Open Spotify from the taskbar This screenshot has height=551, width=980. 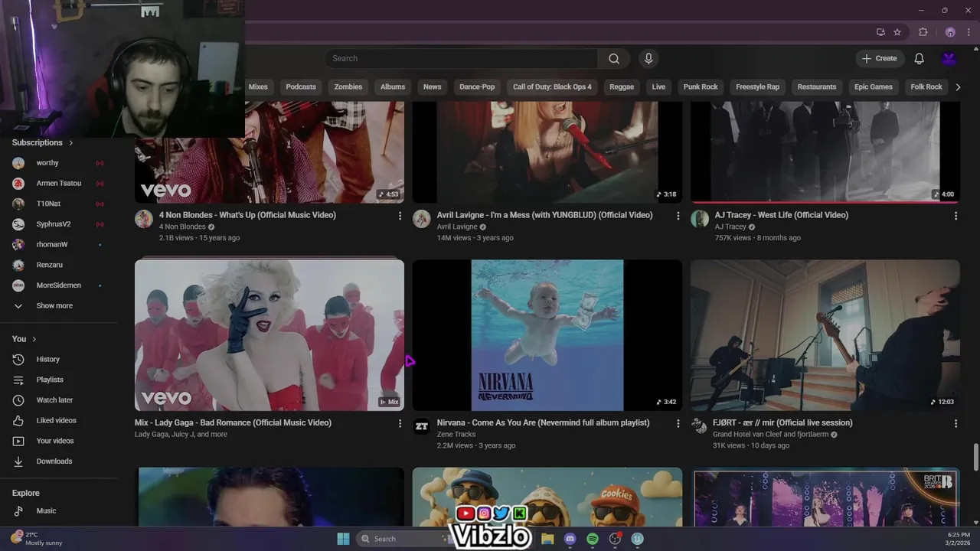[x=593, y=539]
